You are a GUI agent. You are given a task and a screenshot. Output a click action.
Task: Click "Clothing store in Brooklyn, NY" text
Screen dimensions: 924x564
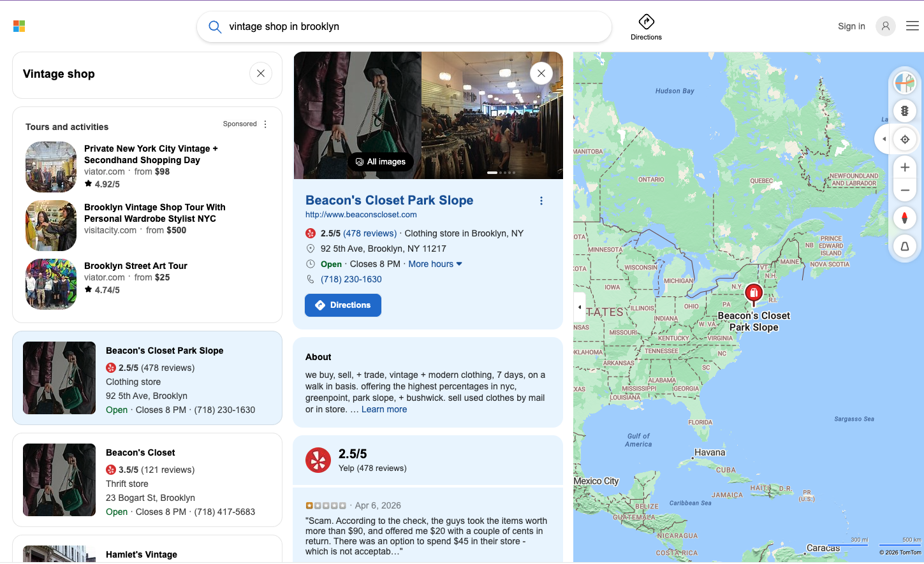click(464, 233)
